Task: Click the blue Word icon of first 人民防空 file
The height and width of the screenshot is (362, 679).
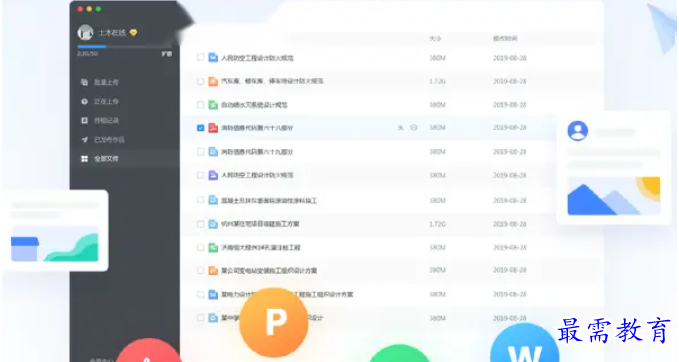Action: click(213, 57)
